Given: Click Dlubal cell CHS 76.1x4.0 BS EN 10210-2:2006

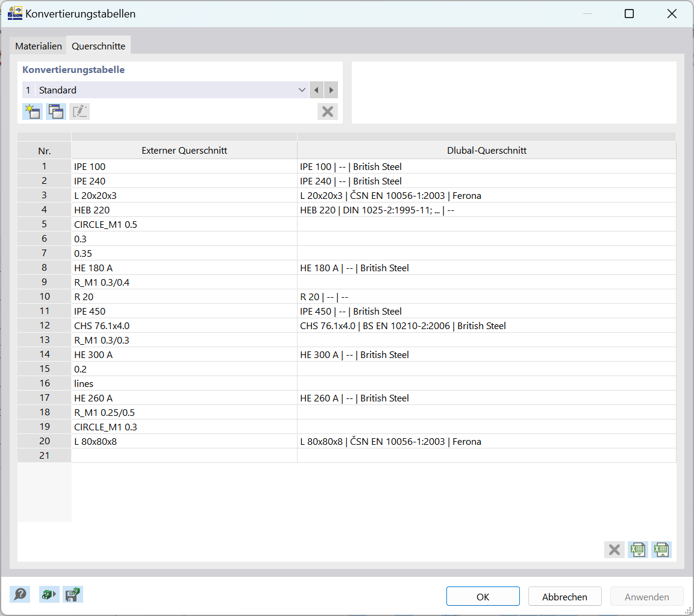Looking at the screenshot, I should (487, 325).
